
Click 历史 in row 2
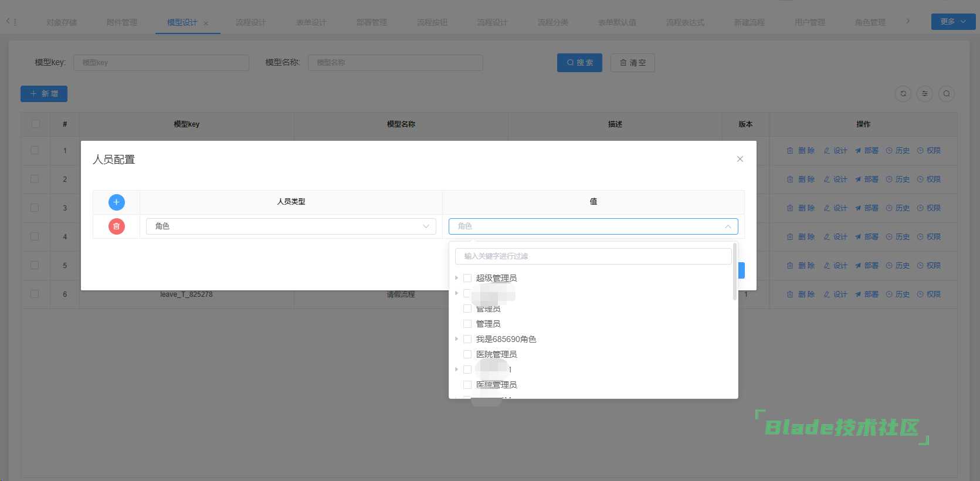[x=897, y=179]
